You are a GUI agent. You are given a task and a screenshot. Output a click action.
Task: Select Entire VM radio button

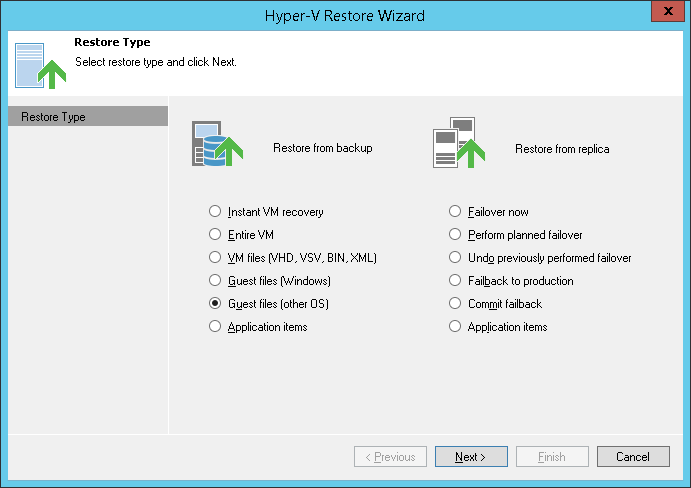point(215,235)
